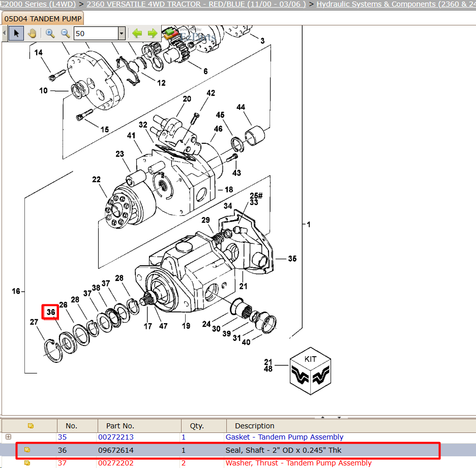Open part number 00272213 link

coord(115,437)
